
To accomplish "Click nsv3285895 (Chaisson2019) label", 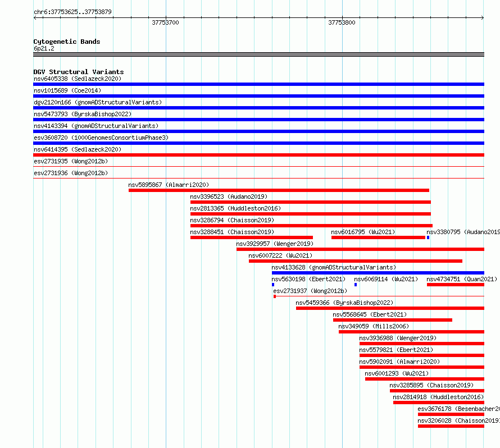I will (431, 385).
